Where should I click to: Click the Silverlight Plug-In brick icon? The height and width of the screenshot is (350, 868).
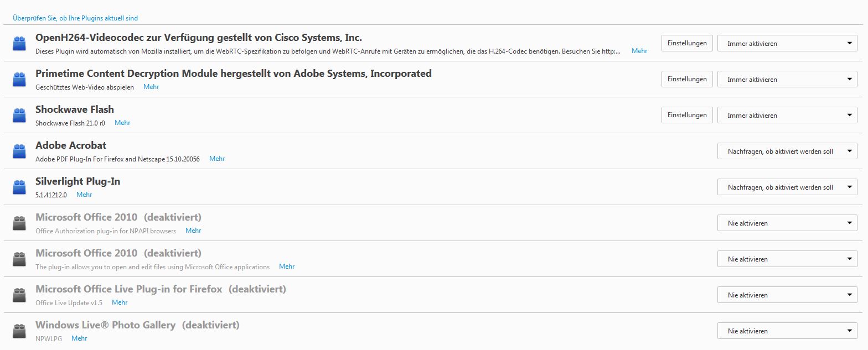coord(19,187)
